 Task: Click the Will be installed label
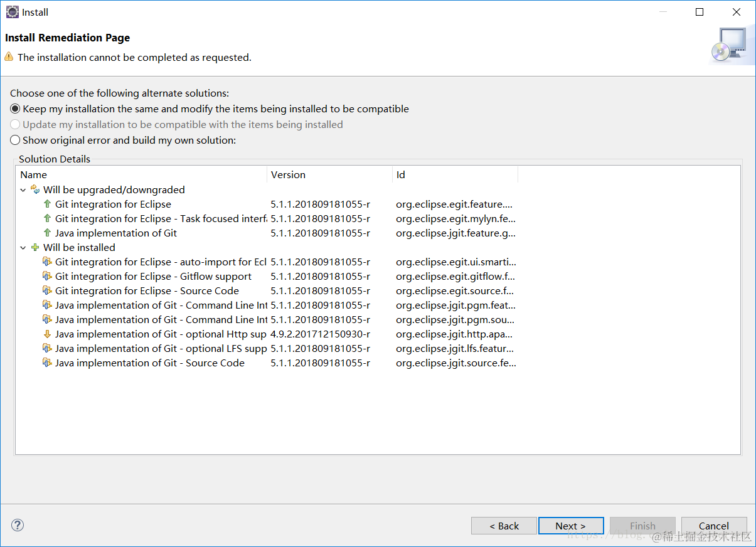79,248
